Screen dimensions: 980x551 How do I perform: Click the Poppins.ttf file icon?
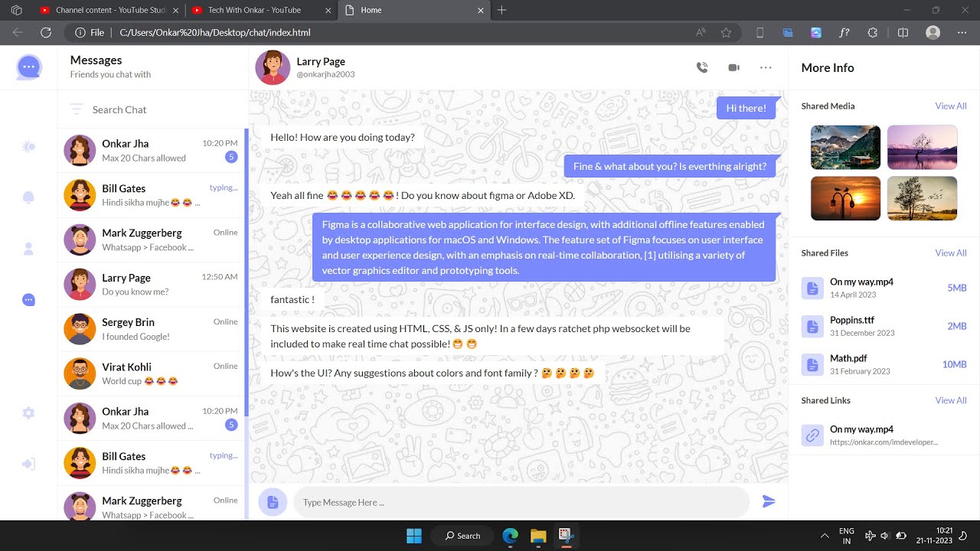(x=812, y=326)
